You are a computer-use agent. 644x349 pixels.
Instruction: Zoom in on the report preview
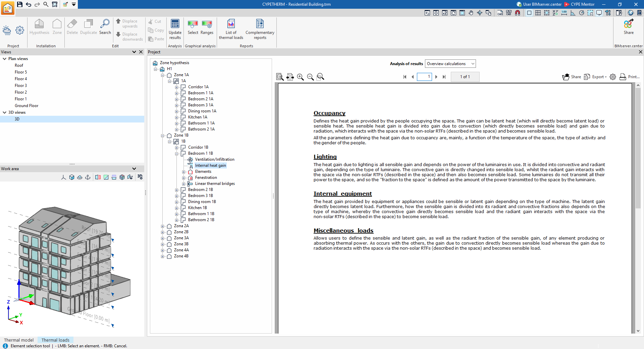pos(301,77)
